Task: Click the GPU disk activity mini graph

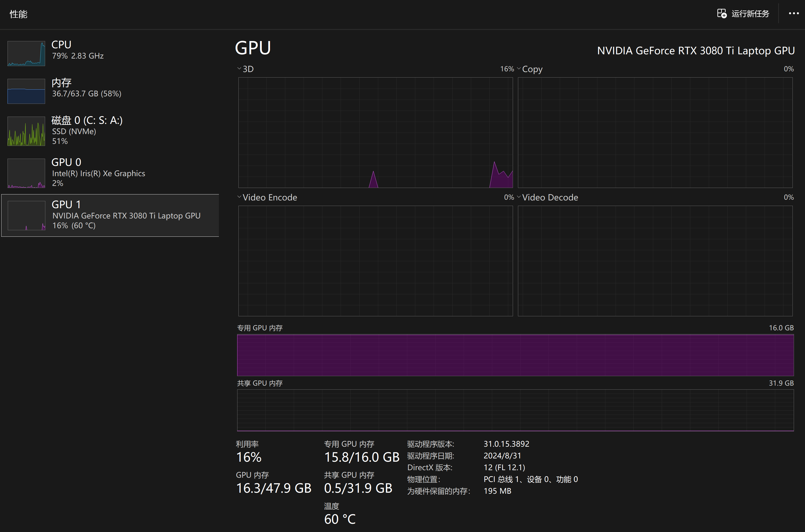Action: coord(26,131)
